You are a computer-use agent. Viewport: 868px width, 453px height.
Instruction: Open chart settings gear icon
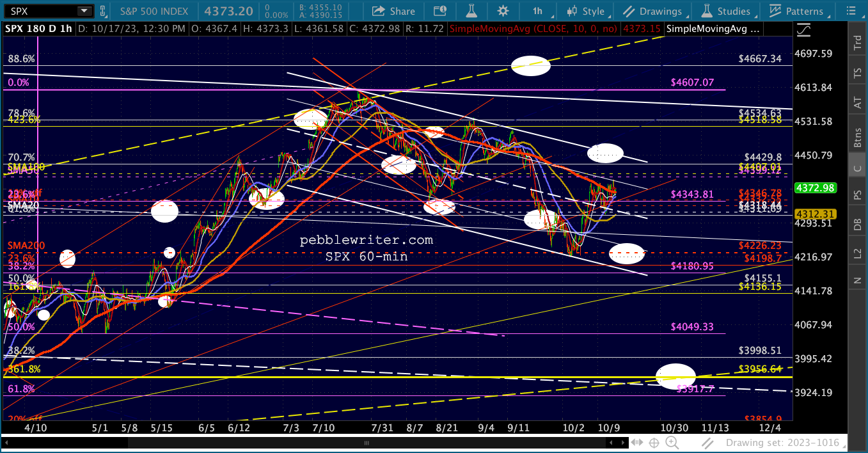(x=503, y=11)
